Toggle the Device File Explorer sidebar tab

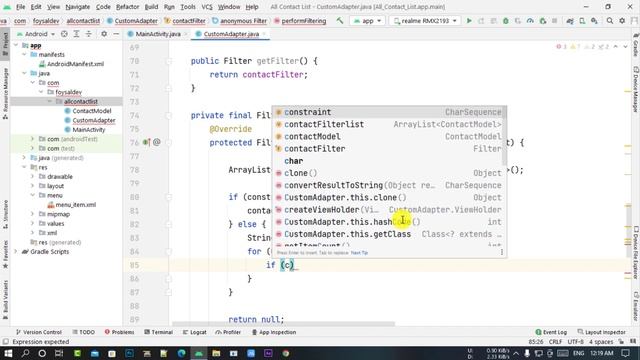tap(635, 252)
